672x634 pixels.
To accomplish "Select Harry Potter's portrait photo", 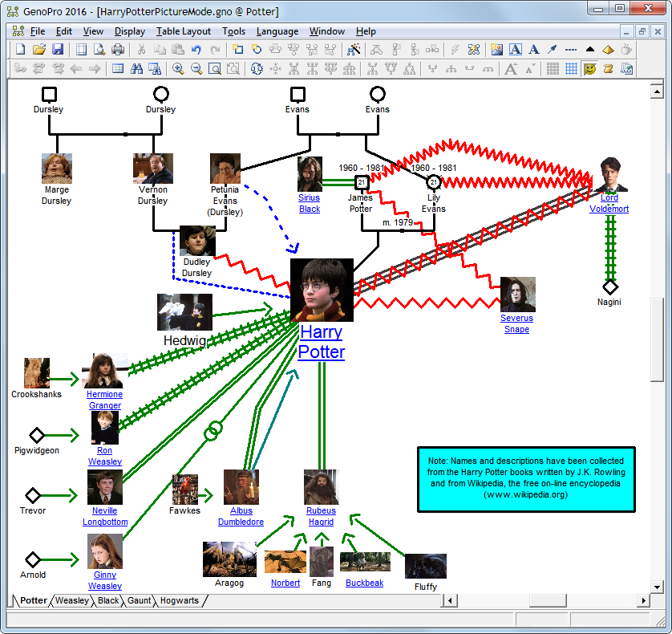I will pyautogui.click(x=322, y=290).
